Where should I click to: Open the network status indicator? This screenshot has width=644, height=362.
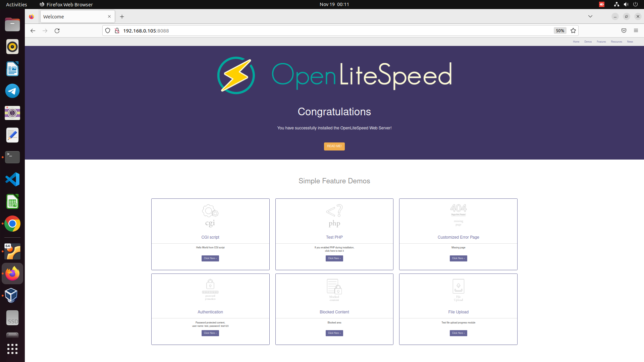[x=616, y=4]
